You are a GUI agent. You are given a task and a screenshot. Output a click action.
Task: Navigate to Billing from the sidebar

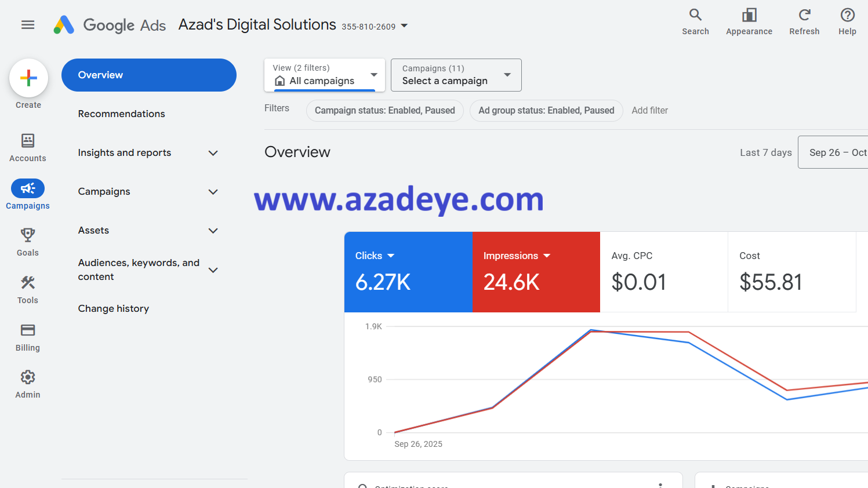[27, 335]
